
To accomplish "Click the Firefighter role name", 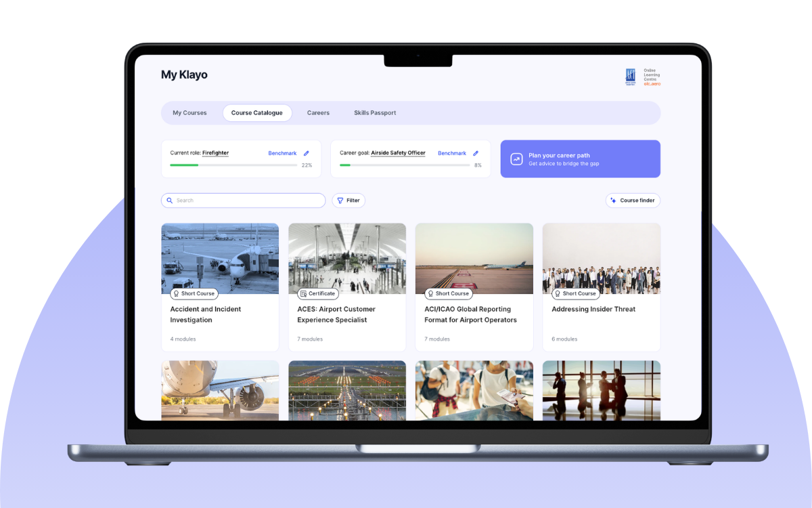I will [x=215, y=153].
